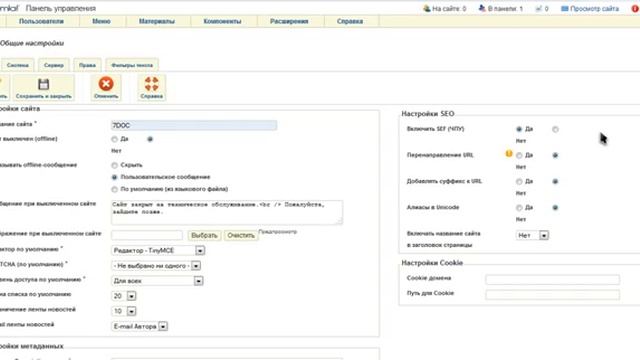Click the 'В панели: 1' admins icon
The width and height of the screenshot is (640, 360).
pyautogui.click(x=482, y=8)
